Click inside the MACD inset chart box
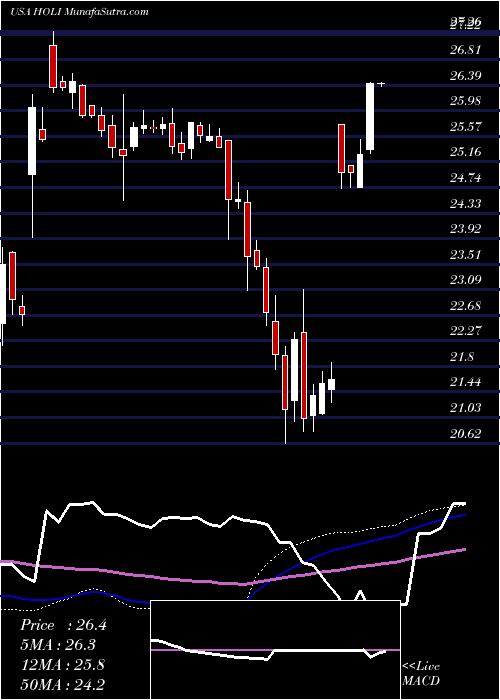Screen dimensions: 500x700 click(275, 650)
